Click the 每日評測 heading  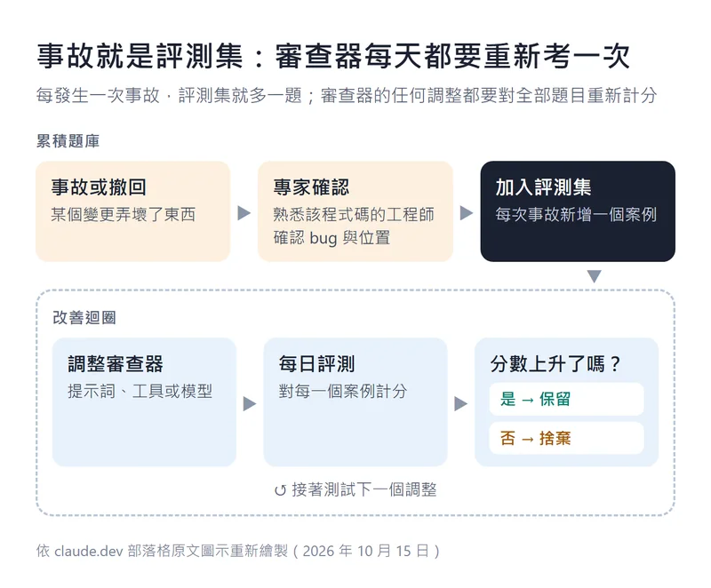(316, 364)
